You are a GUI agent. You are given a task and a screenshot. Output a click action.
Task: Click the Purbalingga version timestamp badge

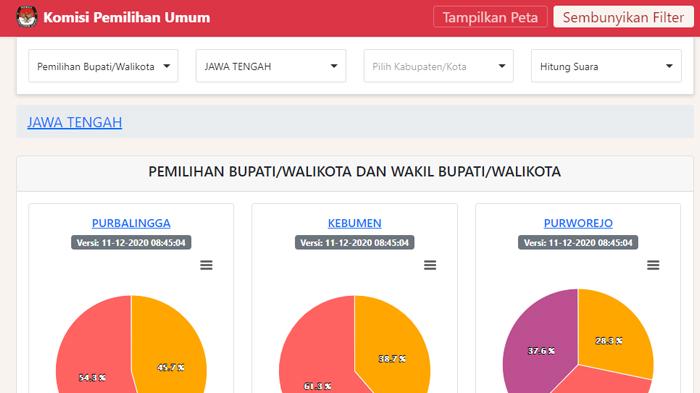tap(131, 242)
